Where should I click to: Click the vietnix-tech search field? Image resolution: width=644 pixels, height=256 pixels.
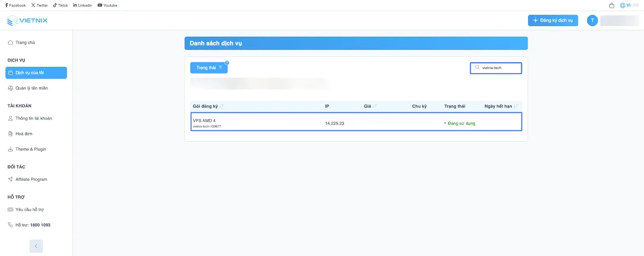(x=499, y=68)
